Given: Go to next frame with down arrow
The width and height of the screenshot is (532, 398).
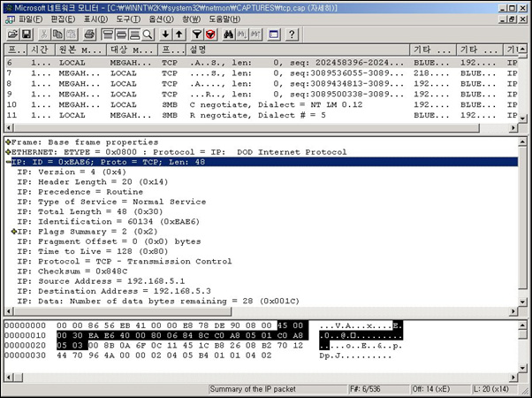Looking at the screenshot, I should tap(165, 34).
